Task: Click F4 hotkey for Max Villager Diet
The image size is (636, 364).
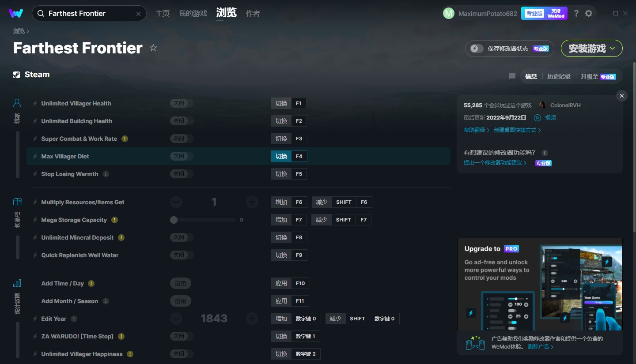Action: click(299, 156)
